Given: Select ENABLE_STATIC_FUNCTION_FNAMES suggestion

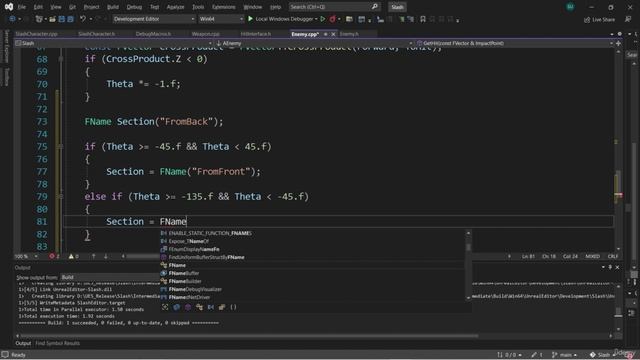Looking at the screenshot, I should click(210, 233).
